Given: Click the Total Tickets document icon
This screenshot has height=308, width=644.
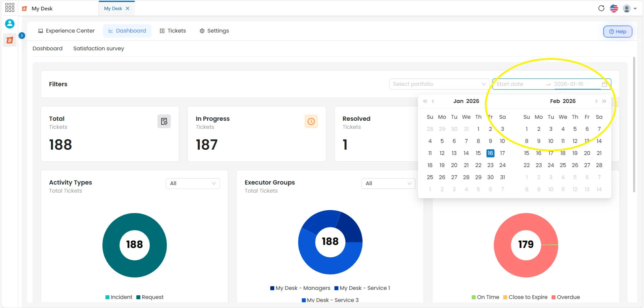Looking at the screenshot, I should (164, 121).
